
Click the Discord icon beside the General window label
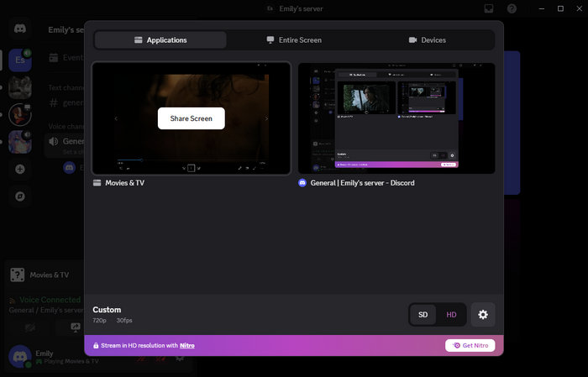point(302,183)
